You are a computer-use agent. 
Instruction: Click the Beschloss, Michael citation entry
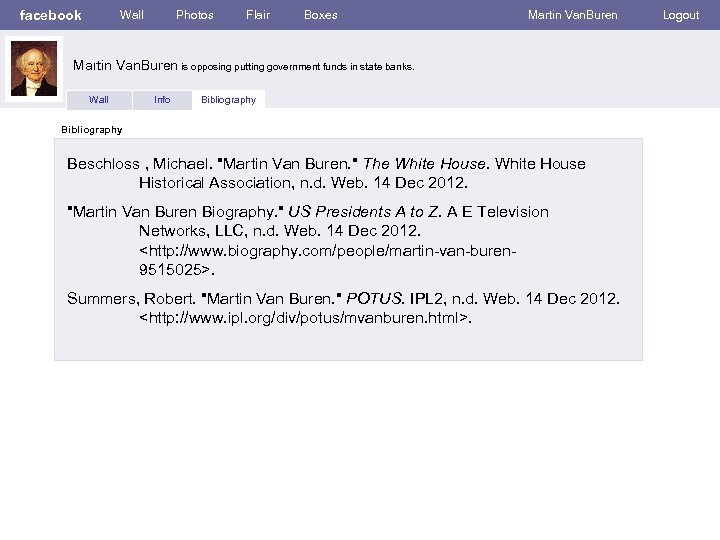(x=326, y=173)
